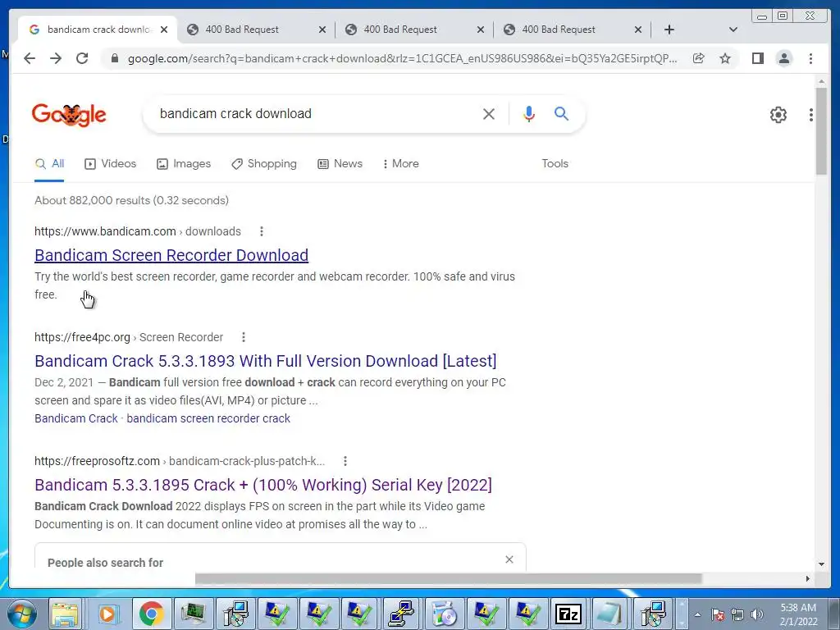Viewport: 840px width, 630px height.
Task: Open Bandicam Crack 5.3.3.1893 Full Version link
Action: point(266,361)
